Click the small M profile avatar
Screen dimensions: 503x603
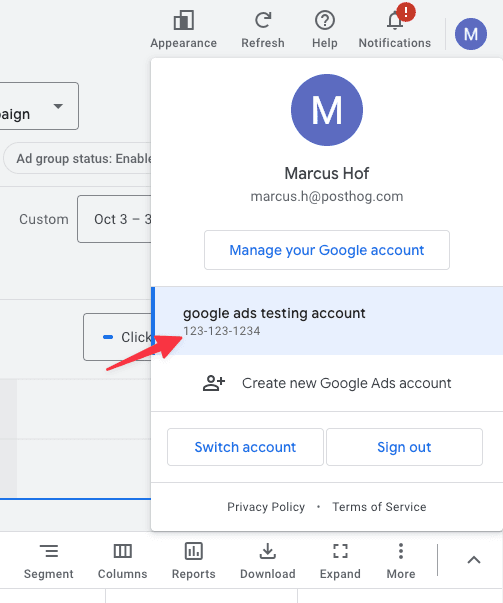(471, 34)
